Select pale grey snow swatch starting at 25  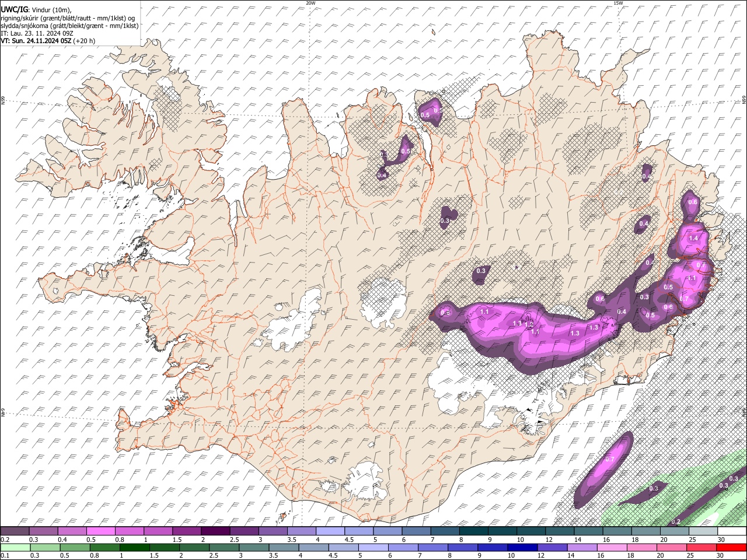[703, 531]
